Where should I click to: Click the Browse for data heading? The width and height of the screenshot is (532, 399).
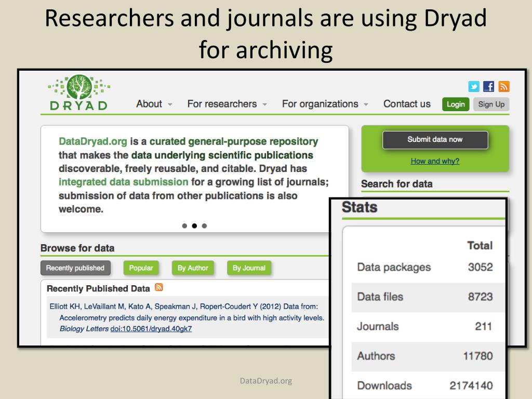click(x=77, y=248)
